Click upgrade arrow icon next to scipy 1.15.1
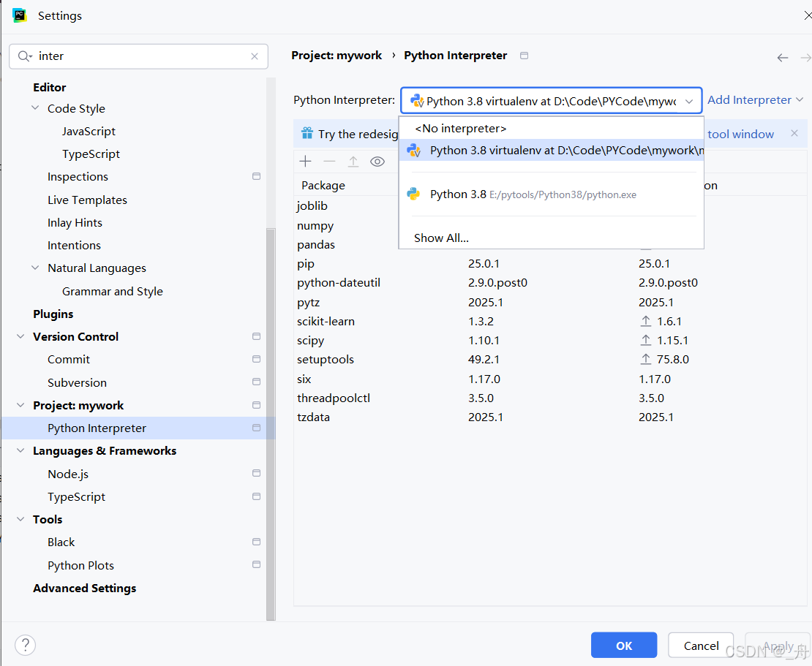812x666 pixels. click(x=646, y=340)
